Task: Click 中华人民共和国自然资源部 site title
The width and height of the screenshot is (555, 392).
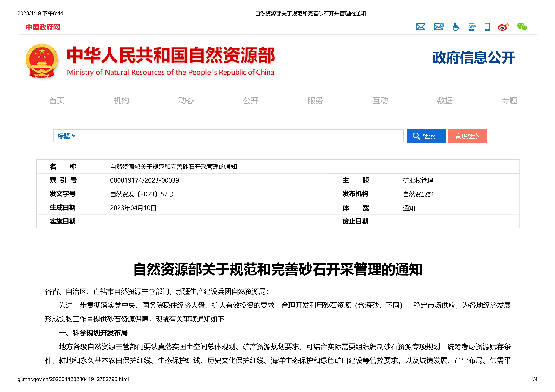Action: 171,55
